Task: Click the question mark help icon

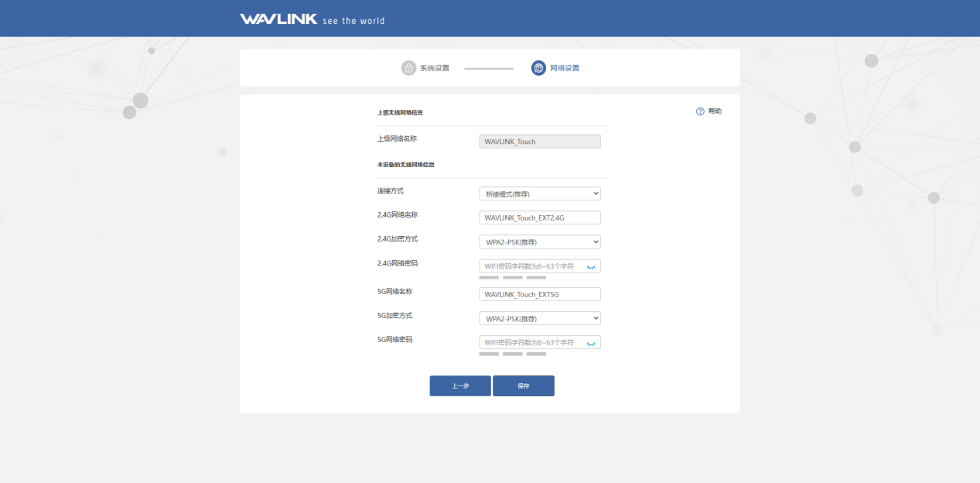Action: [700, 111]
